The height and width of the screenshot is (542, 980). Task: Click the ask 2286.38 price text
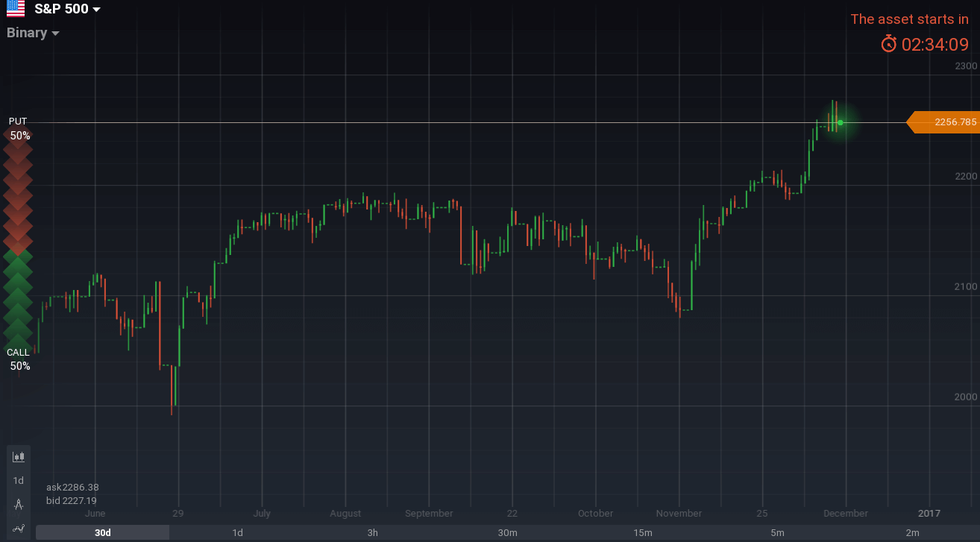click(x=72, y=488)
